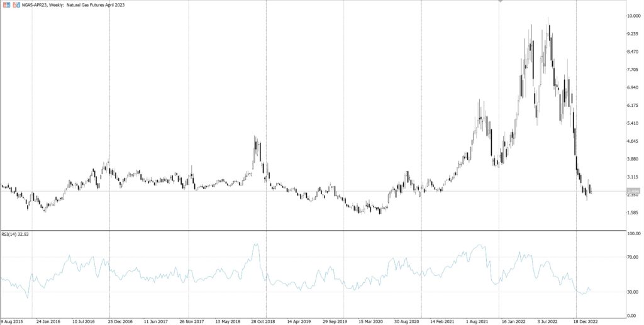The image size is (644, 325).
Task: Click the 10.000 price level on the axis
Action: pos(634,16)
